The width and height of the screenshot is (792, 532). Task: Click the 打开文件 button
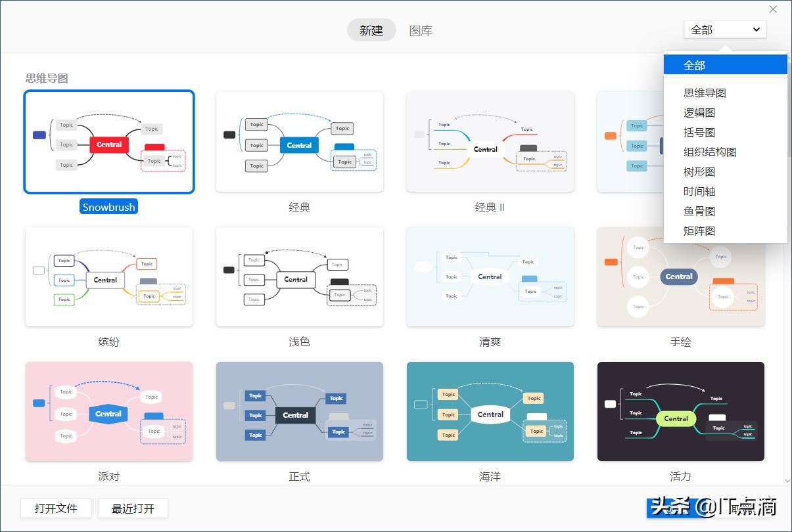[55, 508]
